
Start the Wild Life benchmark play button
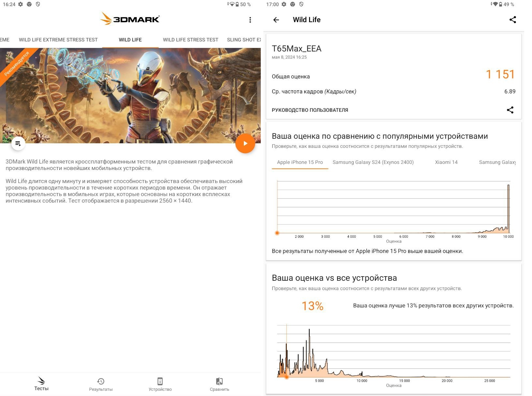coord(245,143)
